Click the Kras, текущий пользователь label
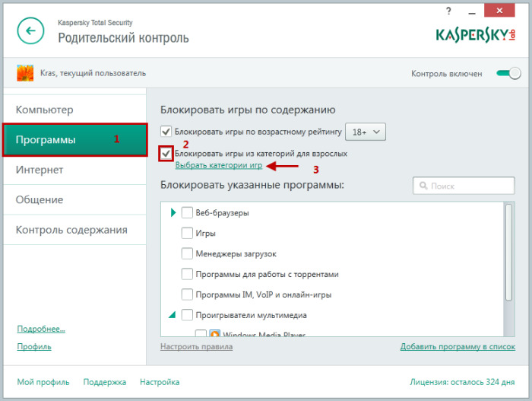 click(93, 73)
